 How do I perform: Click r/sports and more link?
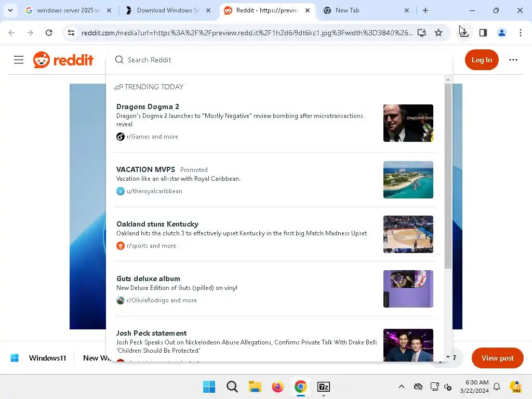coord(151,246)
